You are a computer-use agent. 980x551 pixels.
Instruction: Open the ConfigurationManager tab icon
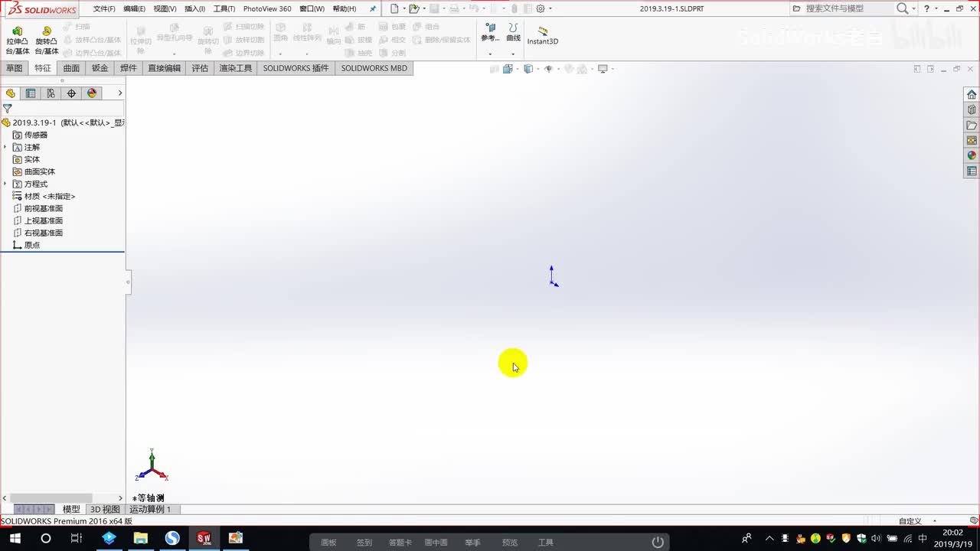point(51,93)
